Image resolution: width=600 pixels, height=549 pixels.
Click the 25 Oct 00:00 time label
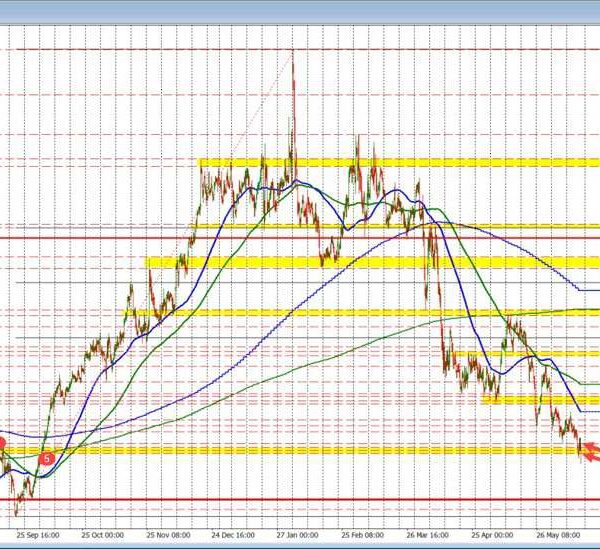[x=102, y=534]
